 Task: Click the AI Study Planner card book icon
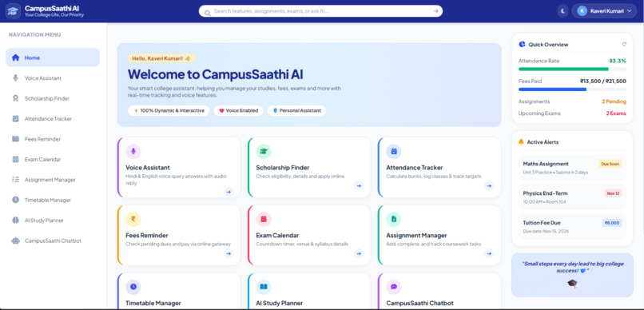click(x=264, y=287)
